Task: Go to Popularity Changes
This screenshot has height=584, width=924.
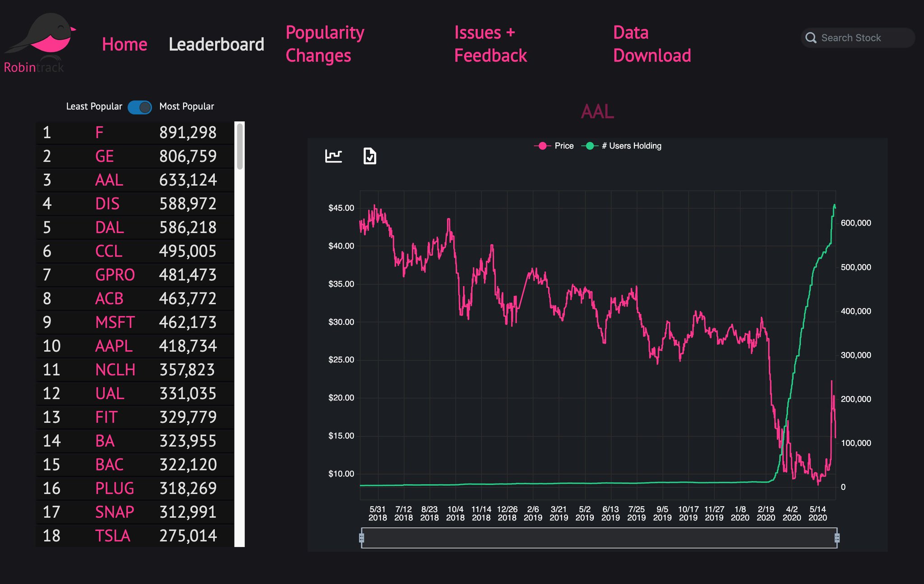Action: (x=325, y=44)
